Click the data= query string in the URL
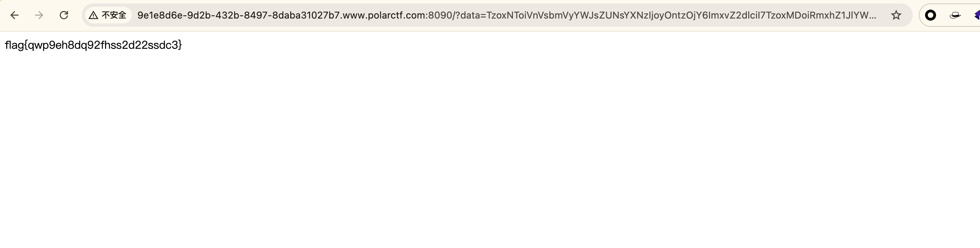 (x=473, y=15)
